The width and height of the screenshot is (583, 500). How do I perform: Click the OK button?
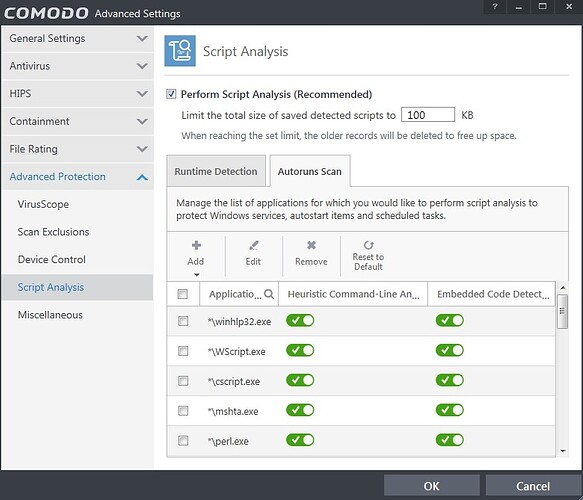pos(431,486)
